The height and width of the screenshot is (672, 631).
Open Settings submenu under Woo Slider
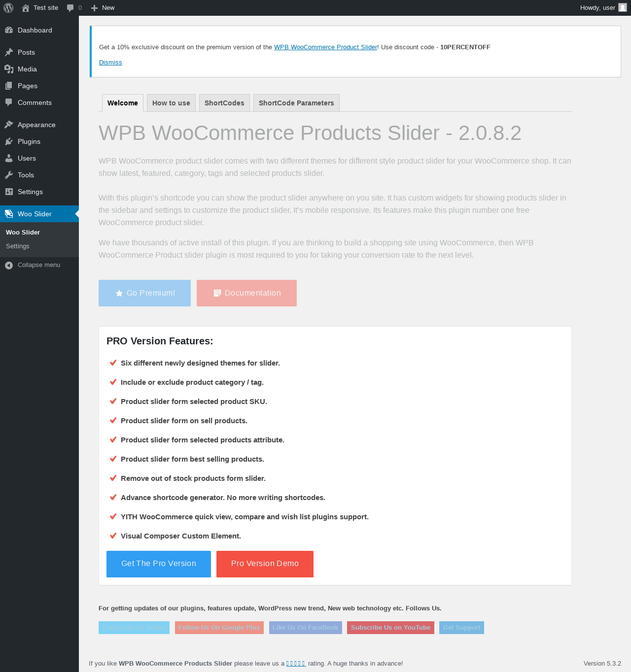click(18, 246)
